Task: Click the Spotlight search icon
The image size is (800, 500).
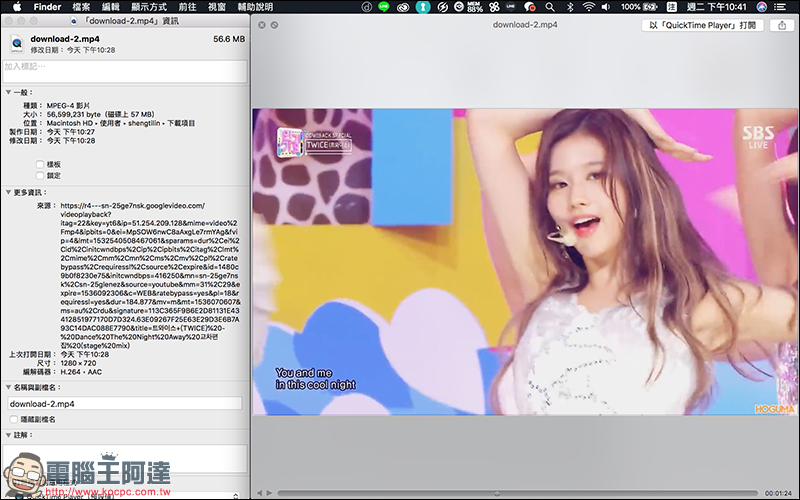Action: pyautogui.click(x=549, y=7)
